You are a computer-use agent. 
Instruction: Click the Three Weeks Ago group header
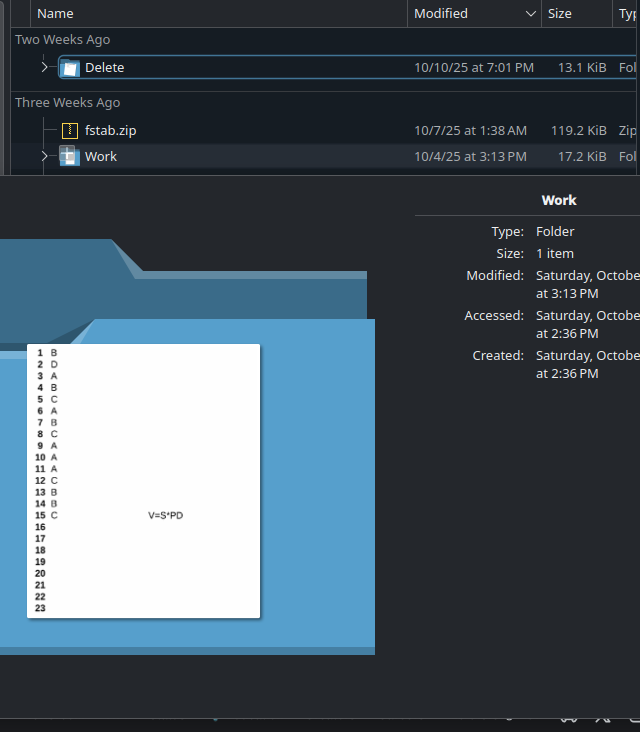pyautogui.click(x=68, y=103)
